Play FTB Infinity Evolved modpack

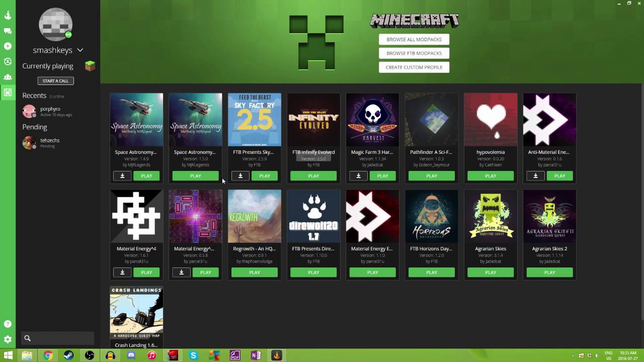pos(313,176)
